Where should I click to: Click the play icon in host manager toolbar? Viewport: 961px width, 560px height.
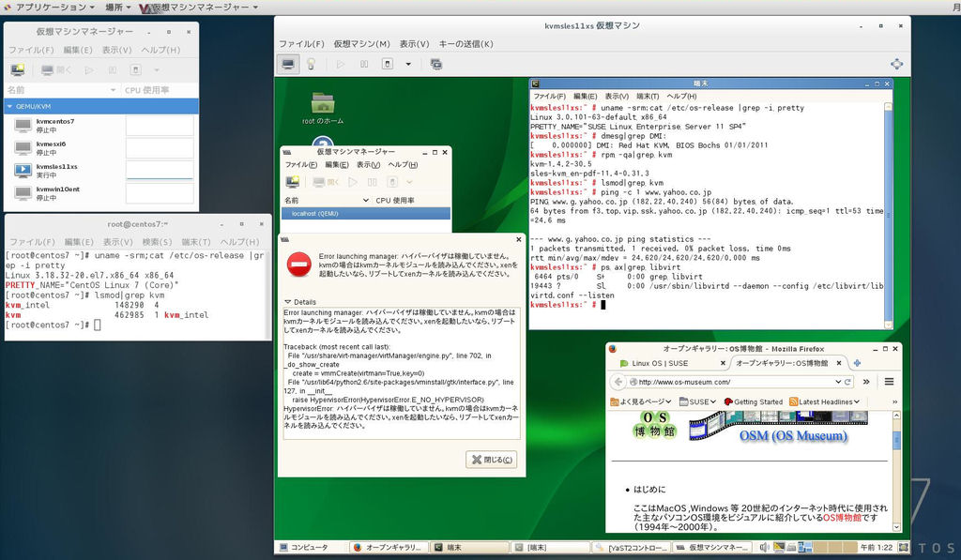(x=89, y=69)
